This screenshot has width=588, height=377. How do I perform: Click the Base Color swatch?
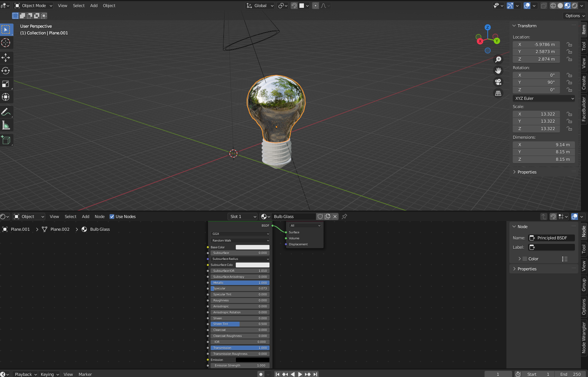(253, 247)
